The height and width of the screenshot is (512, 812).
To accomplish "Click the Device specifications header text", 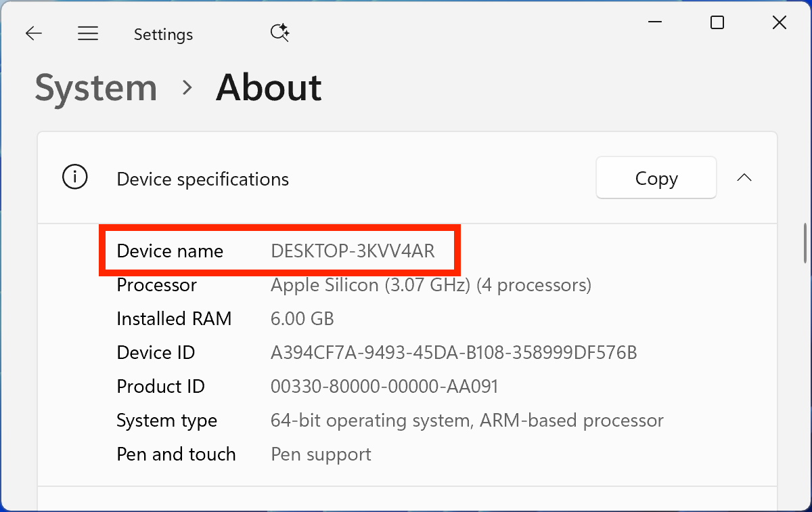I will pyautogui.click(x=202, y=179).
